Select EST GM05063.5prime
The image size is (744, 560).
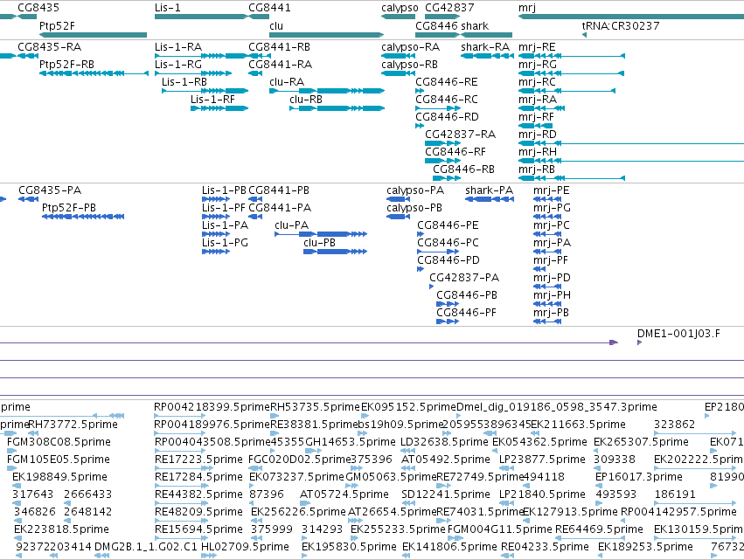(x=352, y=486)
